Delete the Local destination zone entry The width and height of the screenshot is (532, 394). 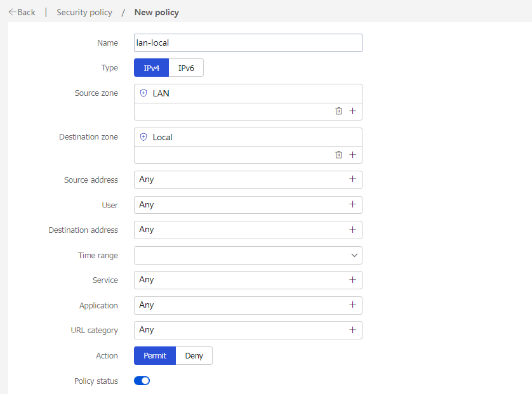[x=338, y=155]
